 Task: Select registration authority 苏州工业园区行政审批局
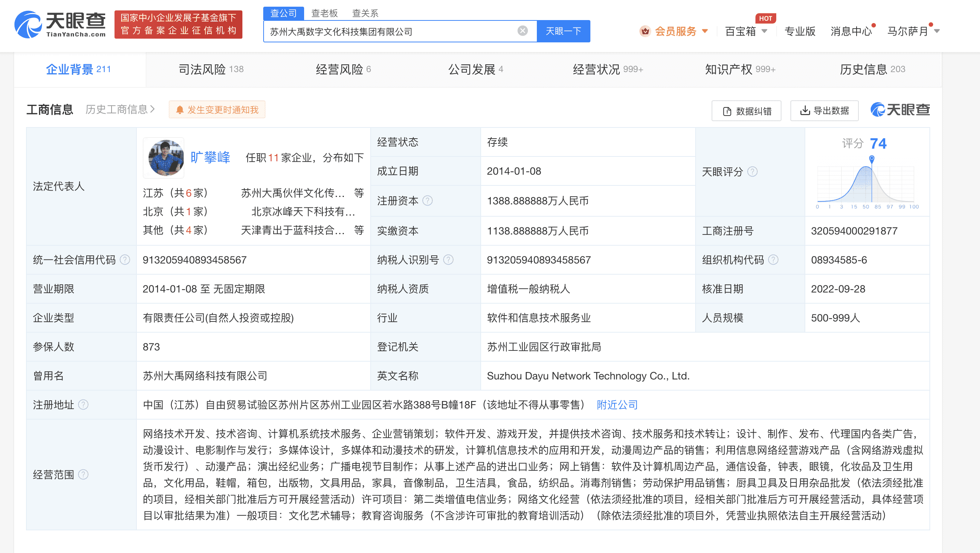coord(544,347)
